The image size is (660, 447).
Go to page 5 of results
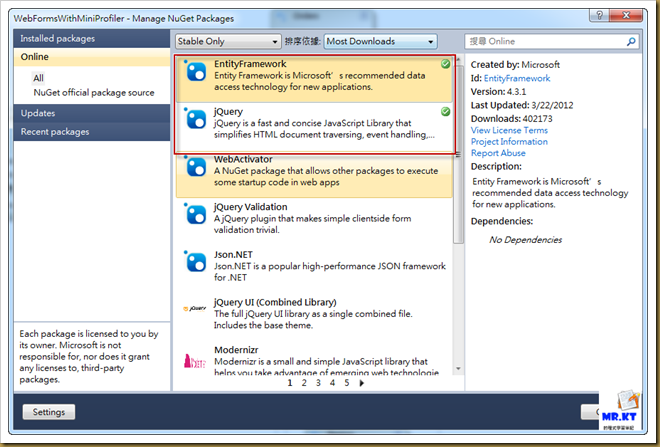click(x=347, y=383)
